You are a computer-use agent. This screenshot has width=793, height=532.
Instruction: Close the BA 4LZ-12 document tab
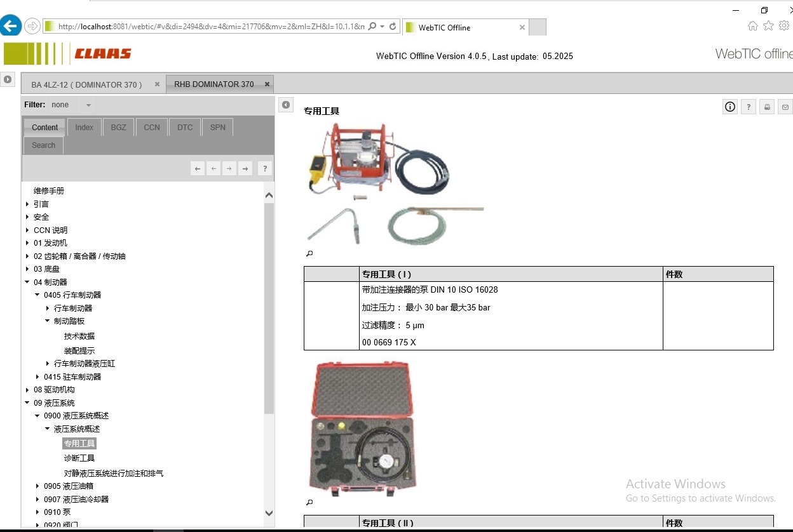pyautogui.click(x=157, y=84)
